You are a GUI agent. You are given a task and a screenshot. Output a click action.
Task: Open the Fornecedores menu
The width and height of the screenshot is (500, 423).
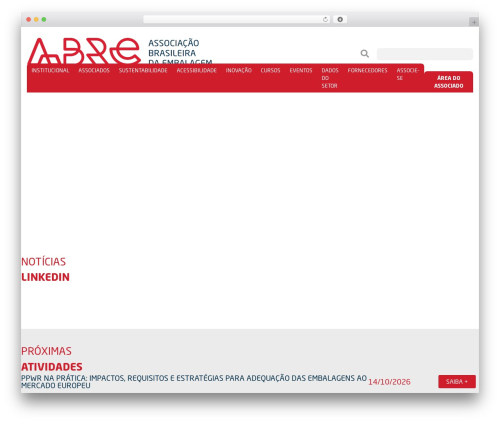pyautogui.click(x=367, y=70)
